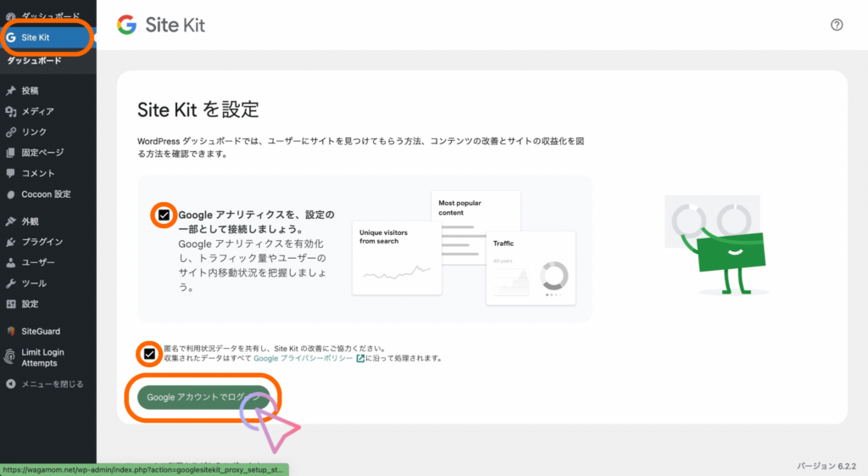This screenshot has width=868, height=476.
Task: Click the help question mark icon
Action: (837, 25)
